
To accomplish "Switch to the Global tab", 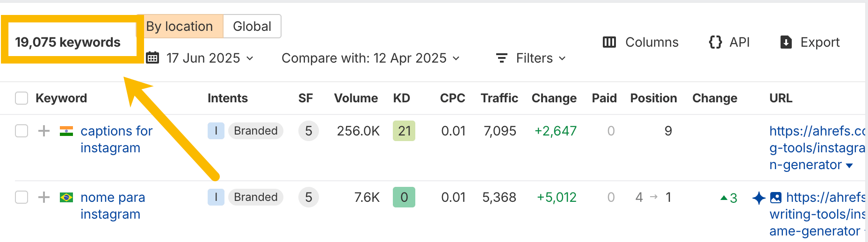I will click(252, 27).
